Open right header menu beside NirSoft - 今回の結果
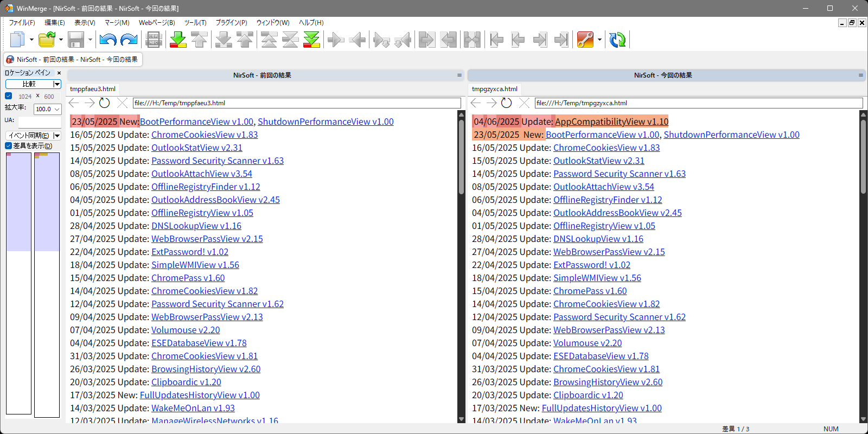 [x=861, y=75]
